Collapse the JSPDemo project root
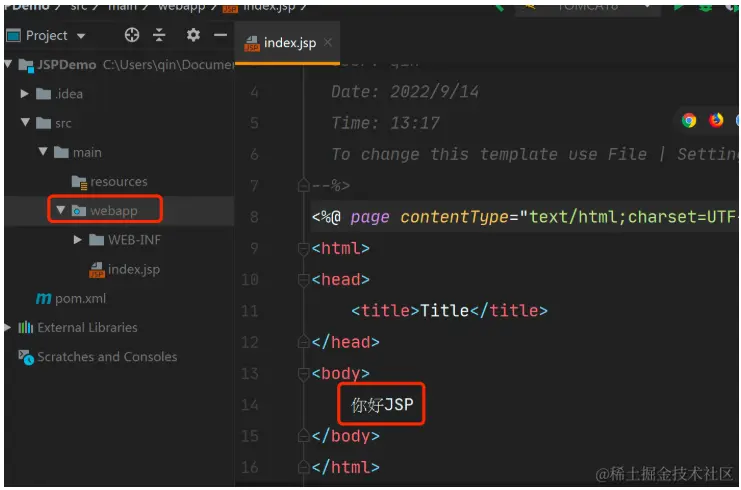 (x=8, y=63)
